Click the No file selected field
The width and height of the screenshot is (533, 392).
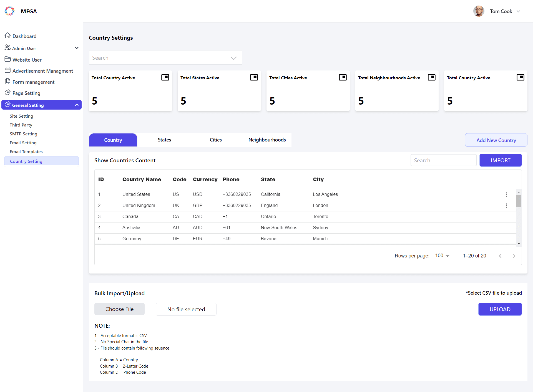coord(186,309)
